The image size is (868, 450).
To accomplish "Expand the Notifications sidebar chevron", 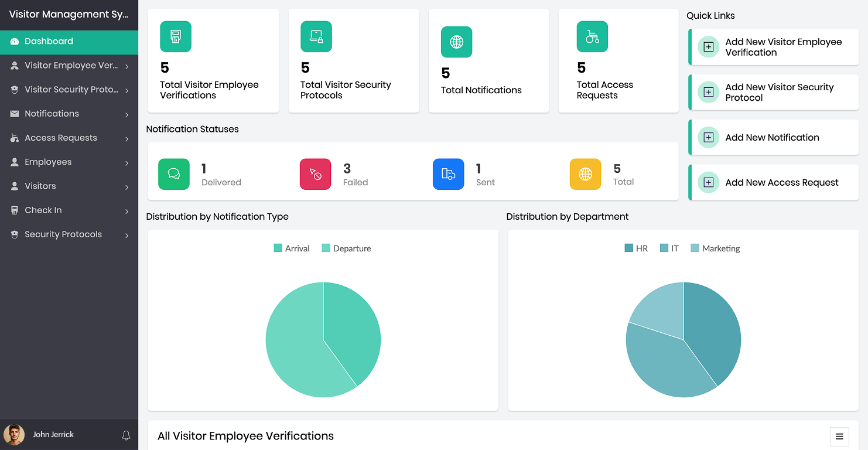I will [x=127, y=114].
